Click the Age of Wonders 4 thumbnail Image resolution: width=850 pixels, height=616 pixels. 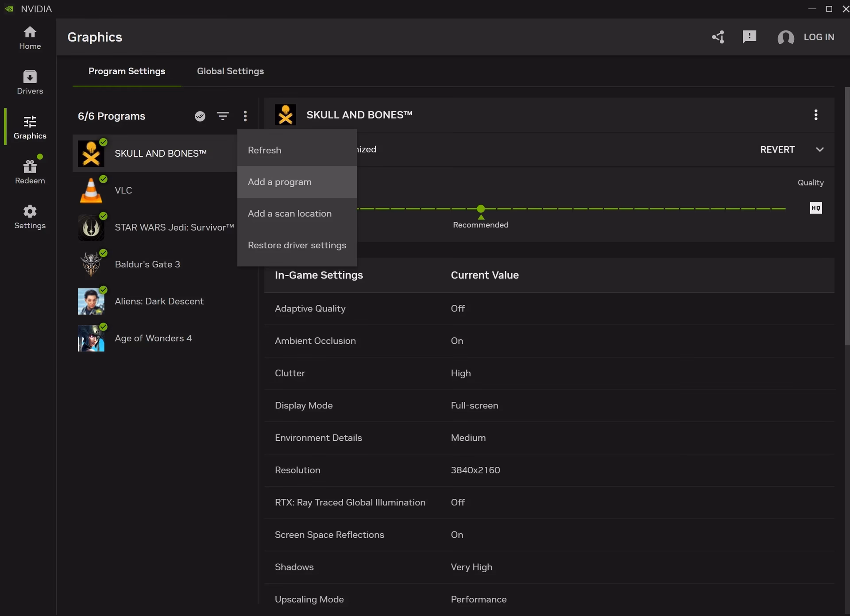click(91, 338)
